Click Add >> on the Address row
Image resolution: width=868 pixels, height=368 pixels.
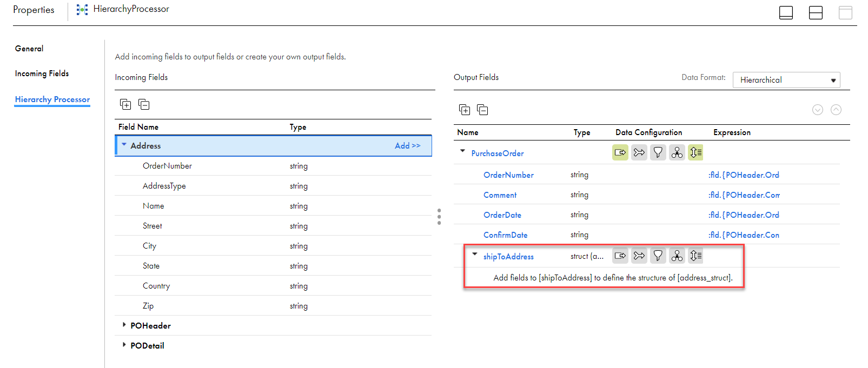point(407,146)
